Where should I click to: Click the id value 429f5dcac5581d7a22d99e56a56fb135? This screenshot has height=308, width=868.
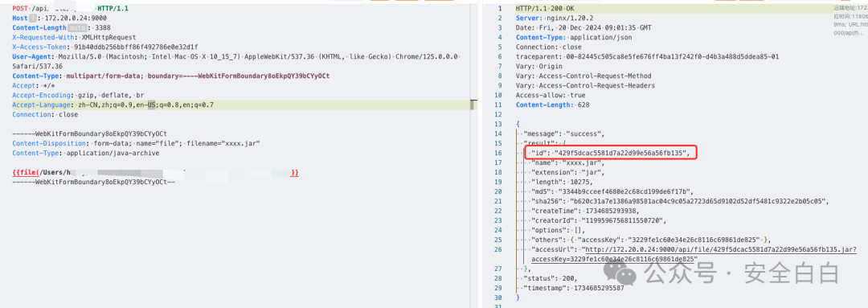(x=621, y=153)
